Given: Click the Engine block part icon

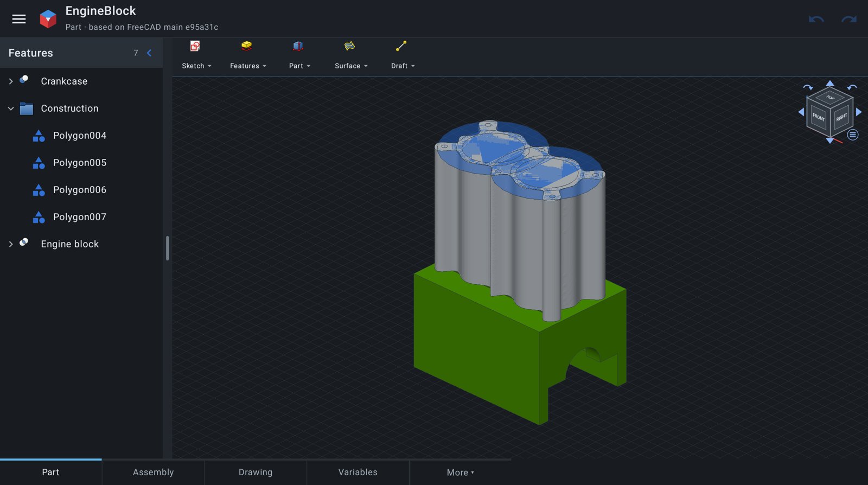Looking at the screenshot, I should tap(24, 242).
